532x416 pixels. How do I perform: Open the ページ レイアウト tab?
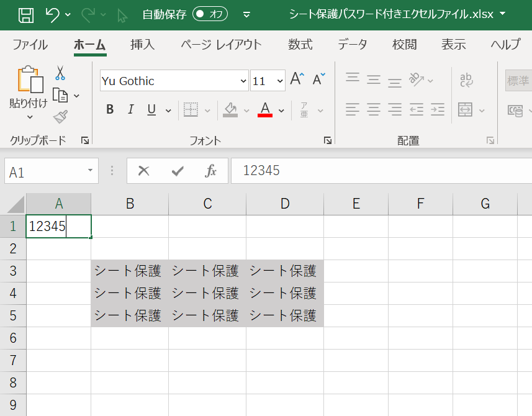tap(221, 45)
